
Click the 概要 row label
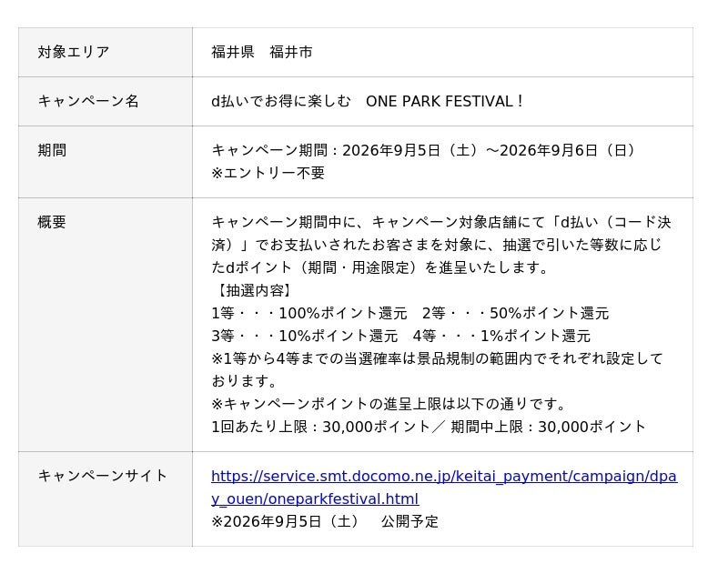point(106,325)
